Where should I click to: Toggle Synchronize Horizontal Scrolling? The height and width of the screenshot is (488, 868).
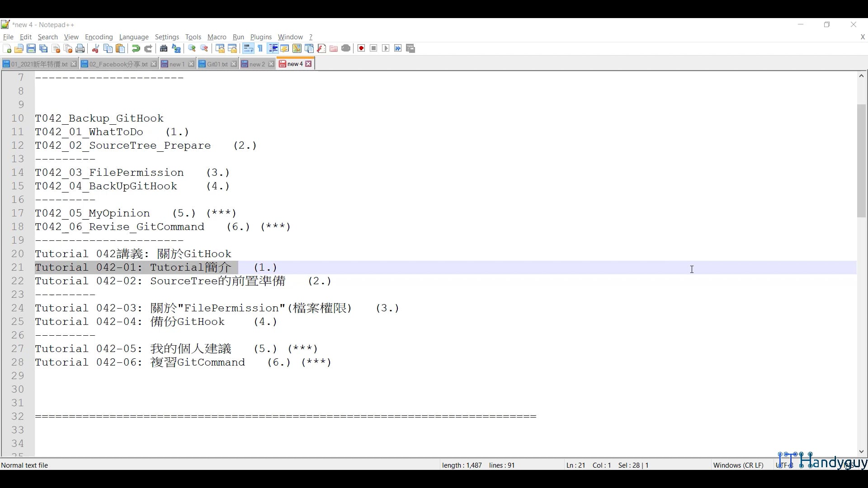coord(232,48)
